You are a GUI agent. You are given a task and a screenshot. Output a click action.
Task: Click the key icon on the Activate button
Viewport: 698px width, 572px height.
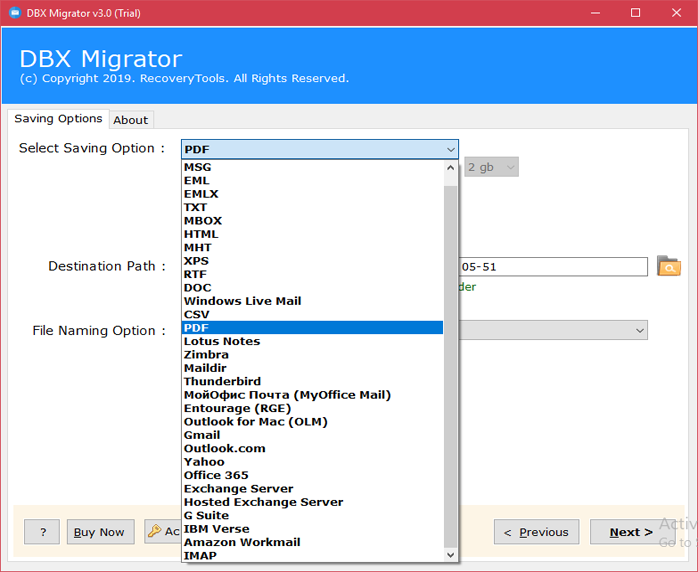154,531
